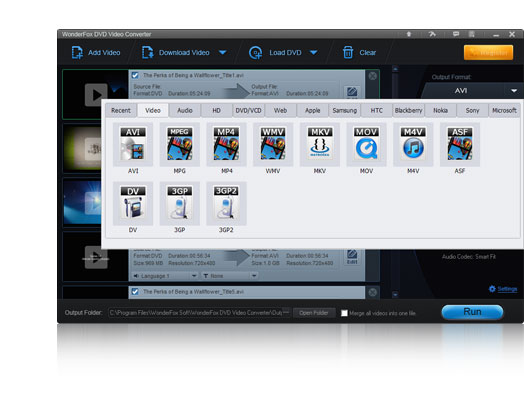Click the Load DVD disc icon

click(x=256, y=53)
